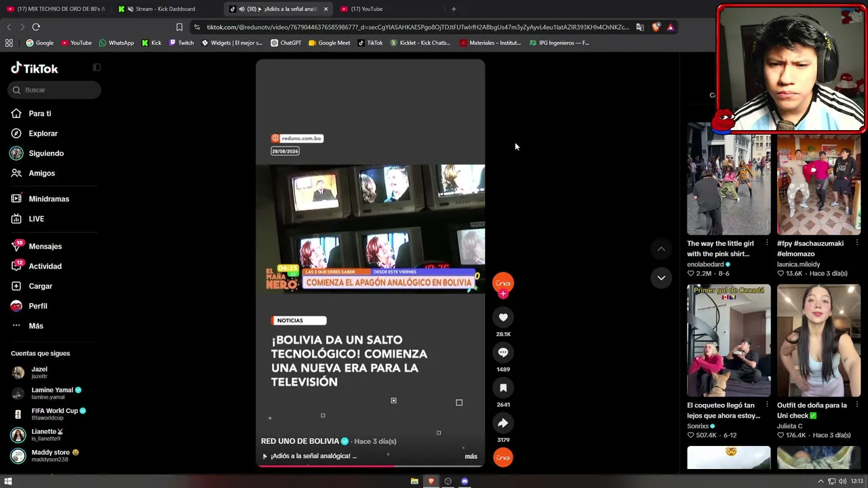Save the video with the bookmark icon
Viewport: 868px width, 488px height.
click(503, 388)
